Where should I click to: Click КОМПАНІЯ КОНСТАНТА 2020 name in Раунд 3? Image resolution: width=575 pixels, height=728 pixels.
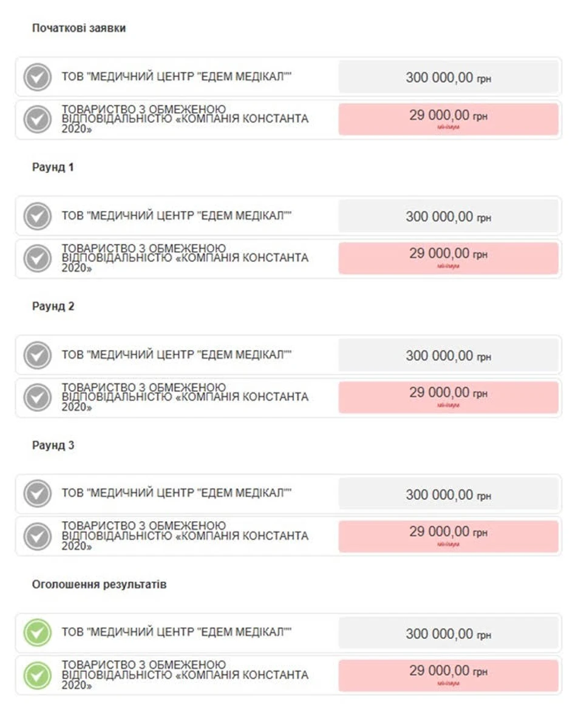coord(185,536)
